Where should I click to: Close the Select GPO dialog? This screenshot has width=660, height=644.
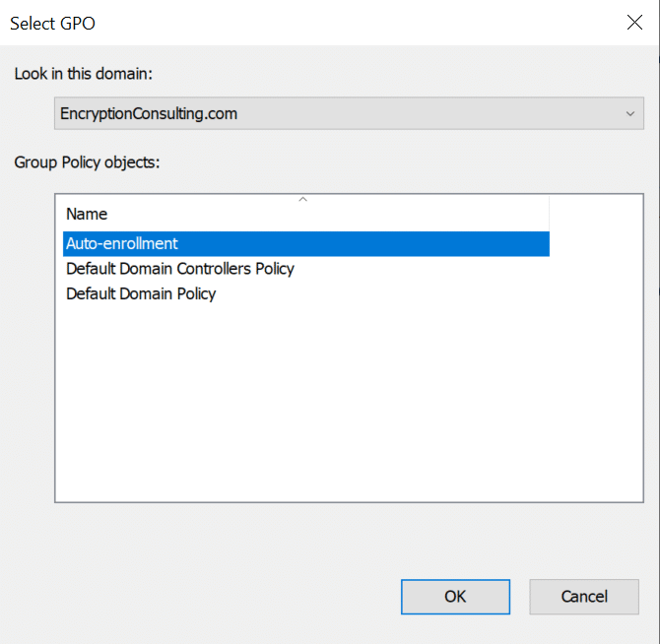634,23
